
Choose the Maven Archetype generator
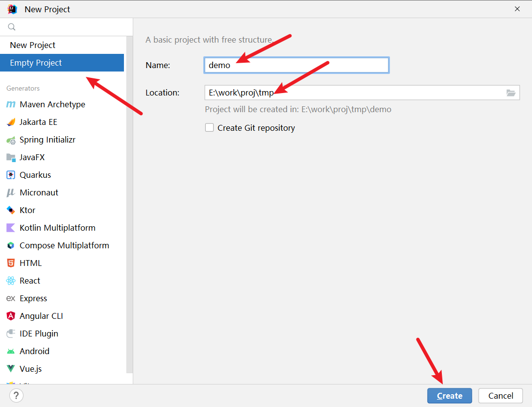point(62,104)
